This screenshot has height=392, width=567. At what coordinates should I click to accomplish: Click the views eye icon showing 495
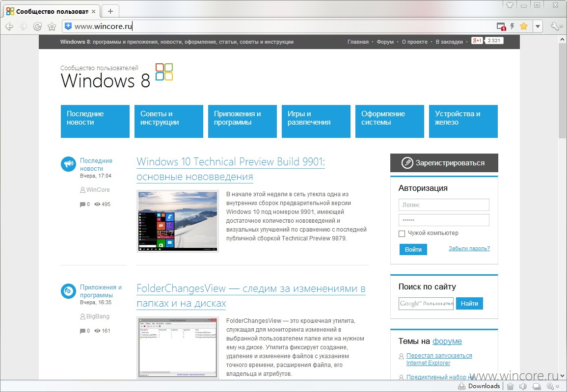coord(97,204)
